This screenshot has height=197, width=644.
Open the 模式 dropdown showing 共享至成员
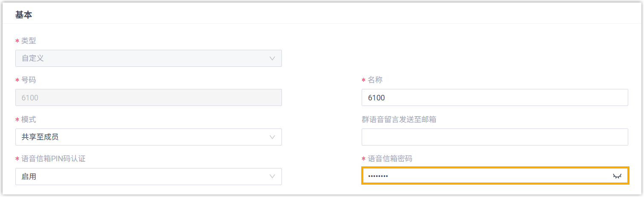(x=145, y=137)
